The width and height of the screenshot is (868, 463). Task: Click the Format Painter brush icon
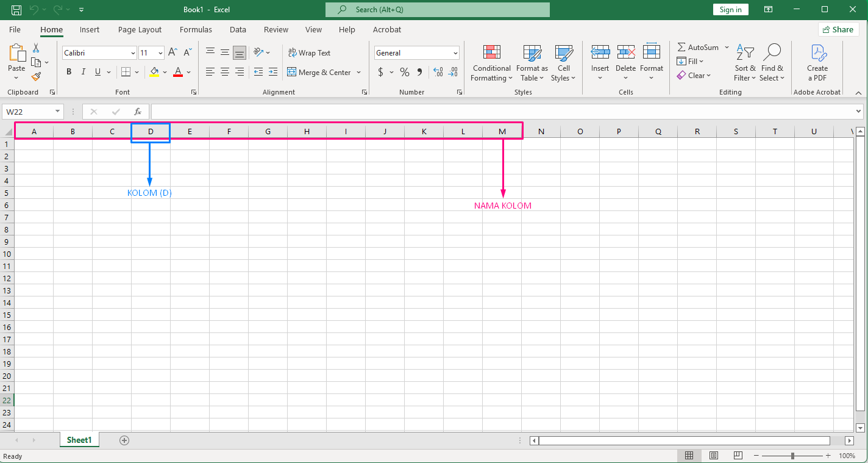pyautogui.click(x=36, y=77)
